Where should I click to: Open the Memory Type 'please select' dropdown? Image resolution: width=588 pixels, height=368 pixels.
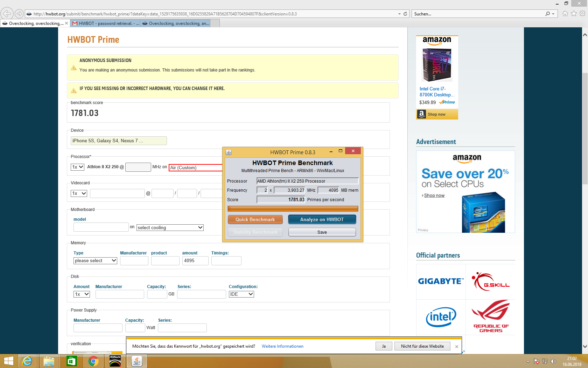(95, 261)
